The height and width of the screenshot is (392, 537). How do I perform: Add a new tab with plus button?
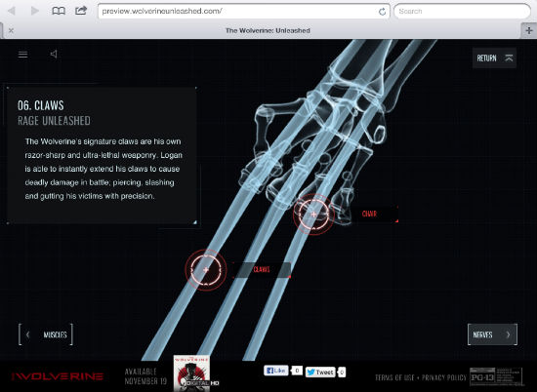[529, 30]
